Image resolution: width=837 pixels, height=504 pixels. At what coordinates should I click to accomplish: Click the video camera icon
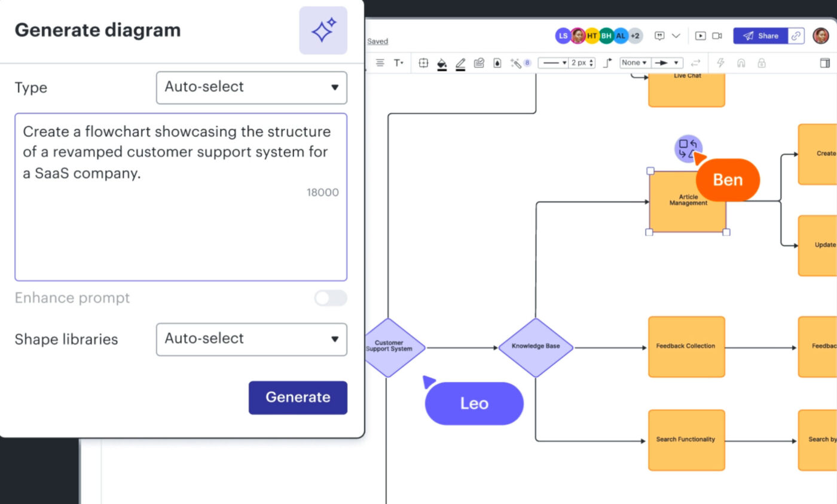(717, 36)
